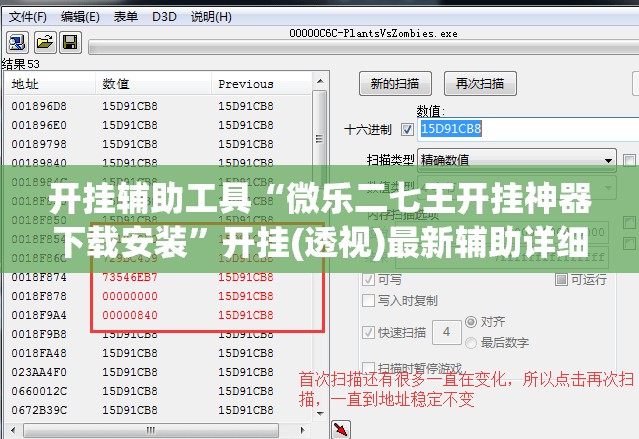Open the 扫描类型 dropdown 精确数值
The height and width of the screenshot is (439, 639).
pyautogui.click(x=517, y=160)
